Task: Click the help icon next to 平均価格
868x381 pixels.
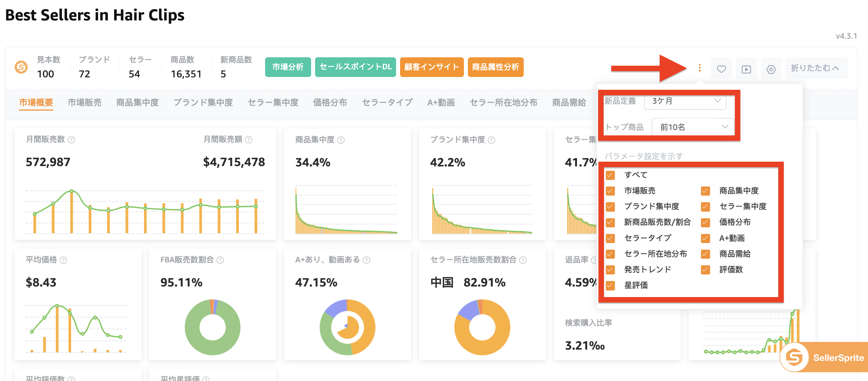Action: point(63,260)
